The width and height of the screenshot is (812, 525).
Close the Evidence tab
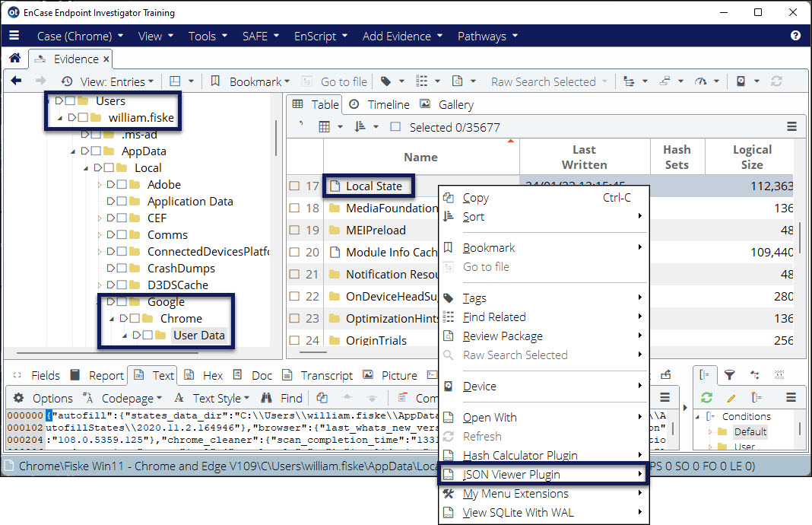tap(106, 59)
